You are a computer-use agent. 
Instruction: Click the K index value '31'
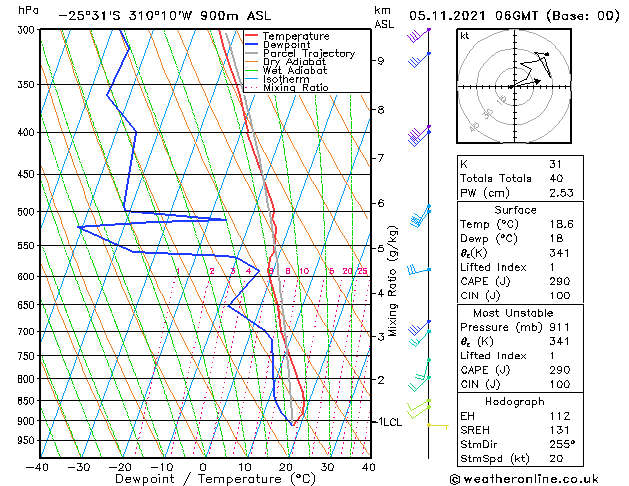pos(556,164)
